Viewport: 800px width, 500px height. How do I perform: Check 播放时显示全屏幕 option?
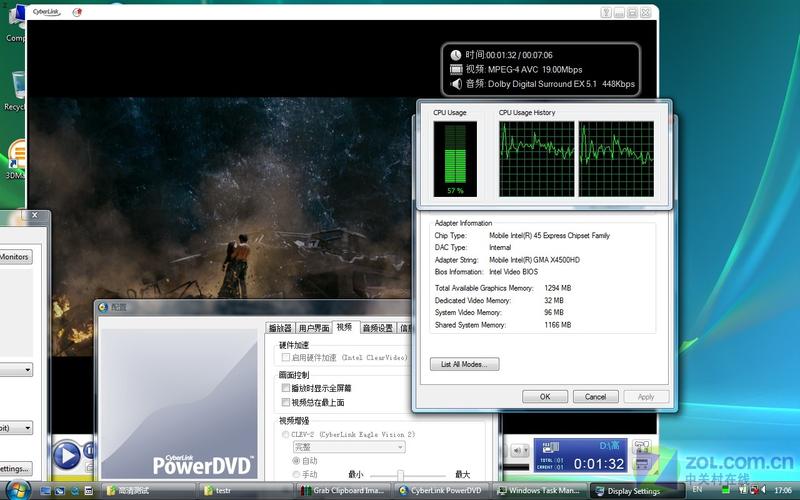click(x=286, y=388)
